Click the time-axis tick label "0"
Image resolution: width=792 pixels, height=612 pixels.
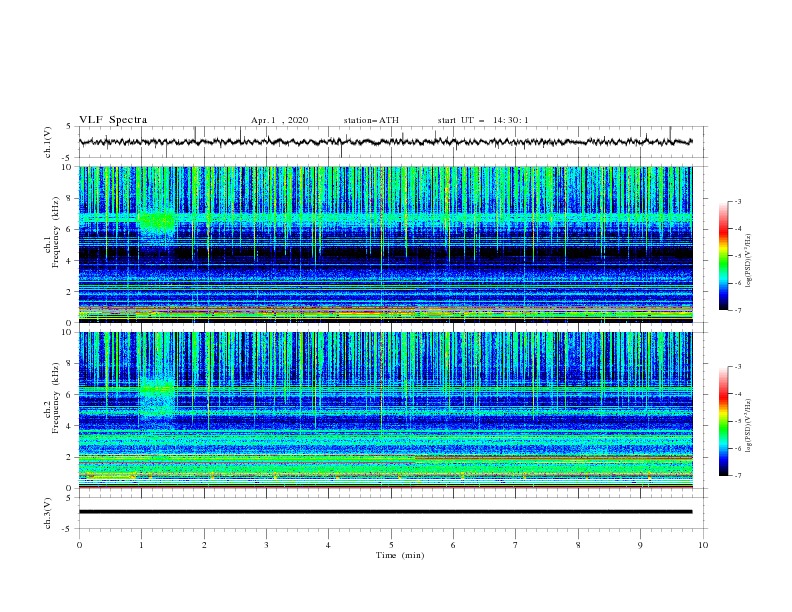[x=79, y=545]
